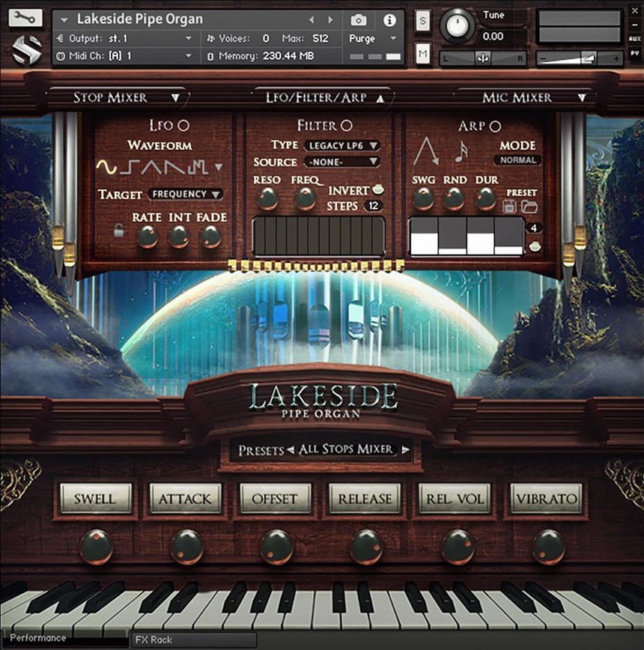Click the volume slider
644x650 pixels.
[x=580, y=59]
